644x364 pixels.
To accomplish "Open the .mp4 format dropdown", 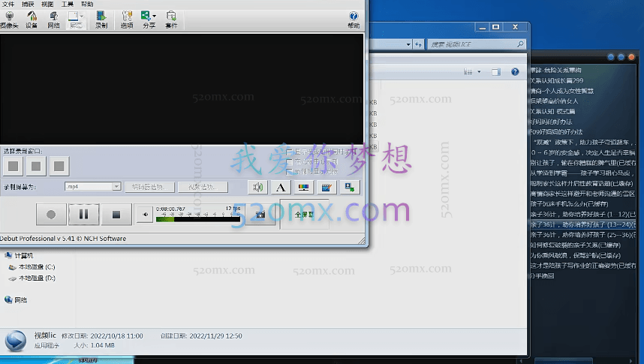I will pos(116,187).
